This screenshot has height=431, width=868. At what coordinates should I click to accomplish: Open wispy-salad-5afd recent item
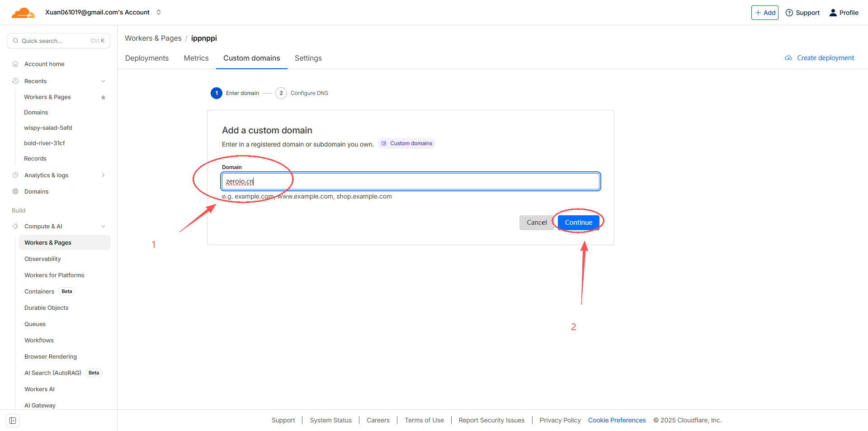pos(48,128)
